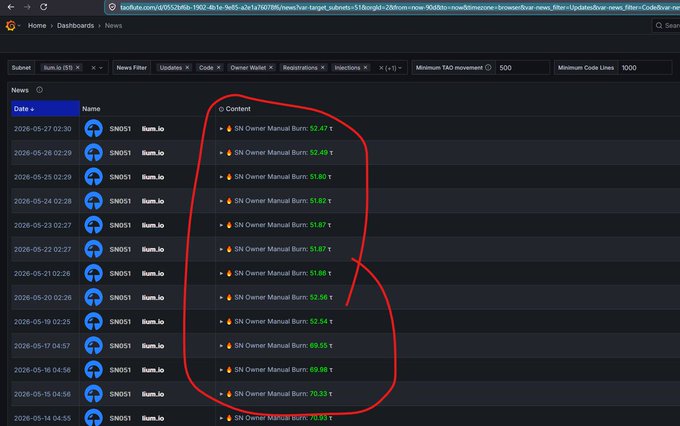Show info for Minimum TAO movement
This screenshot has width=680, height=426.
pos(488,67)
